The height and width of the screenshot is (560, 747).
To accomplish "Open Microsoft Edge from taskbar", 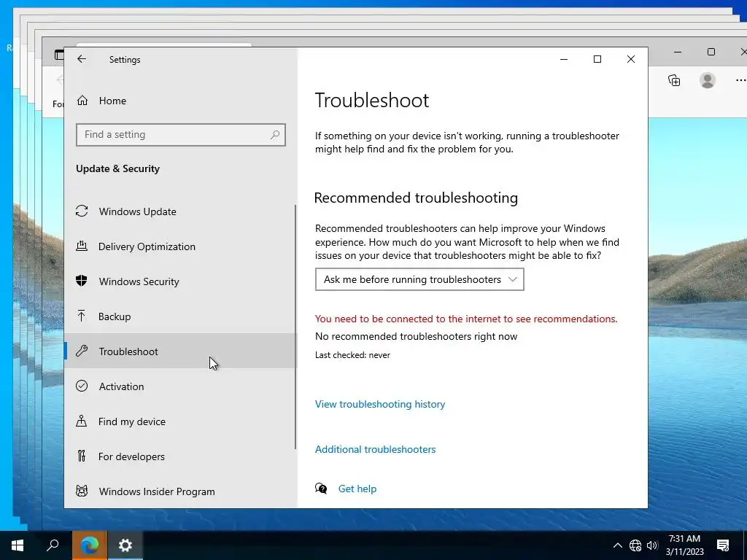I will coord(90,545).
